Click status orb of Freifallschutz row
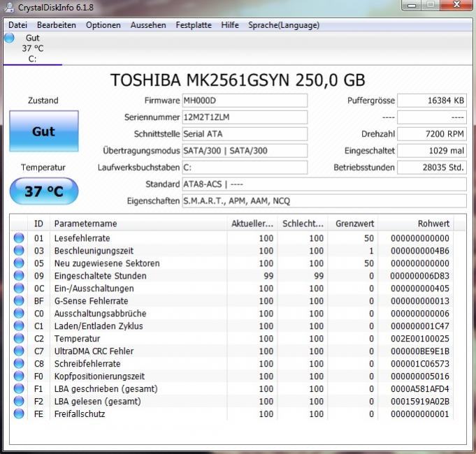The width and height of the screenshot is (476, 454). 19,413
